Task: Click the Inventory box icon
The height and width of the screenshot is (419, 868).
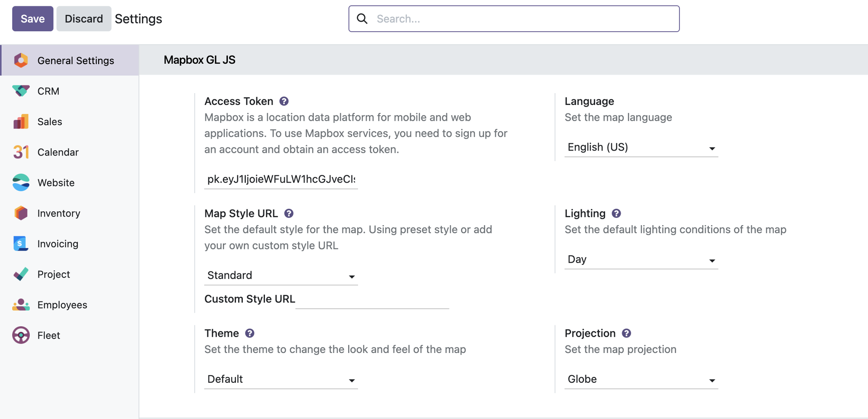Action: point(21,213)
